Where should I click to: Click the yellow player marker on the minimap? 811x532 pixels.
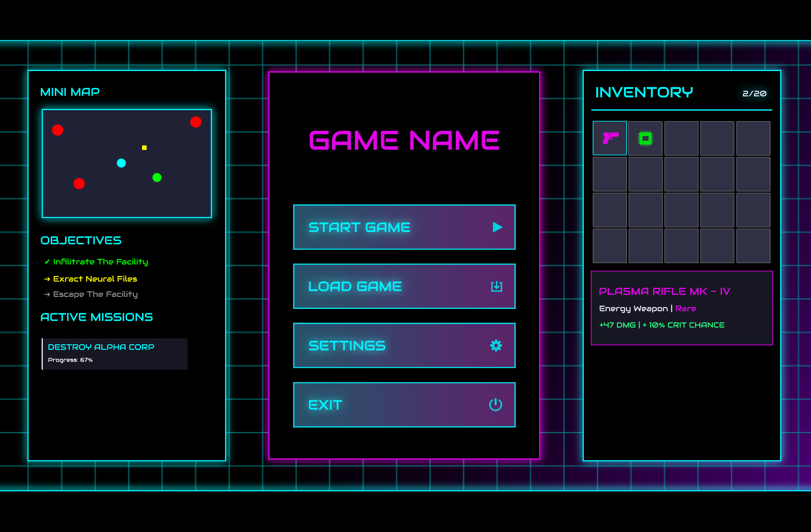coord(144,148)
